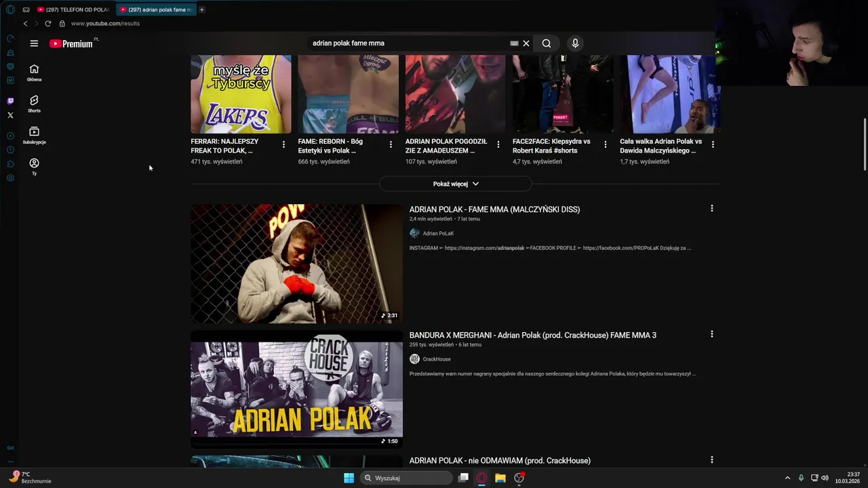Switch to TELEFON OD POLAK tab
Image resolution: width=868 pixels, height=488 pixels.
(x=74, y=9)
